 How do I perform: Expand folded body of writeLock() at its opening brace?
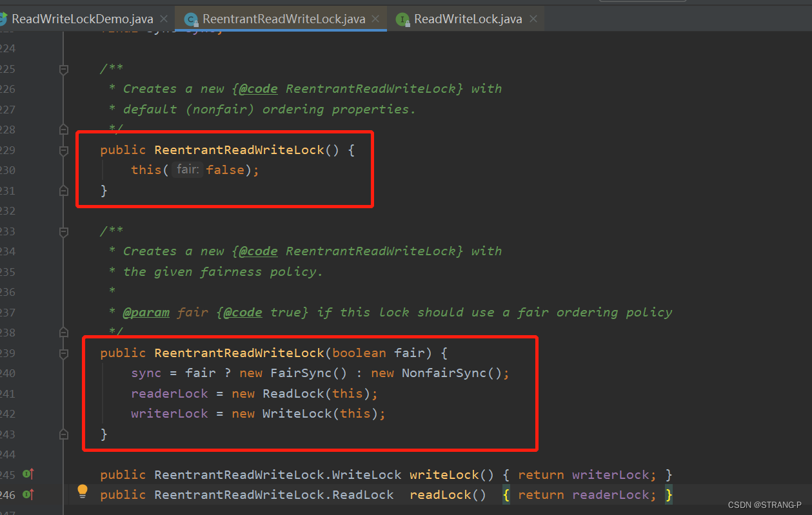pyautogui.click(x=506, y=475)
